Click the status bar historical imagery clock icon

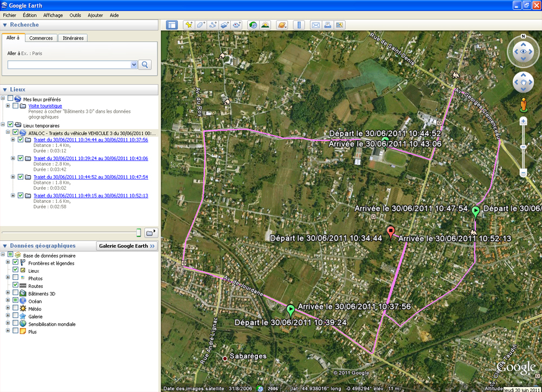click(260, 389)
